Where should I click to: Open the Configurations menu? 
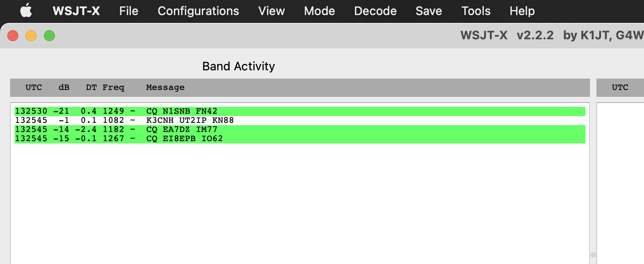198,11
